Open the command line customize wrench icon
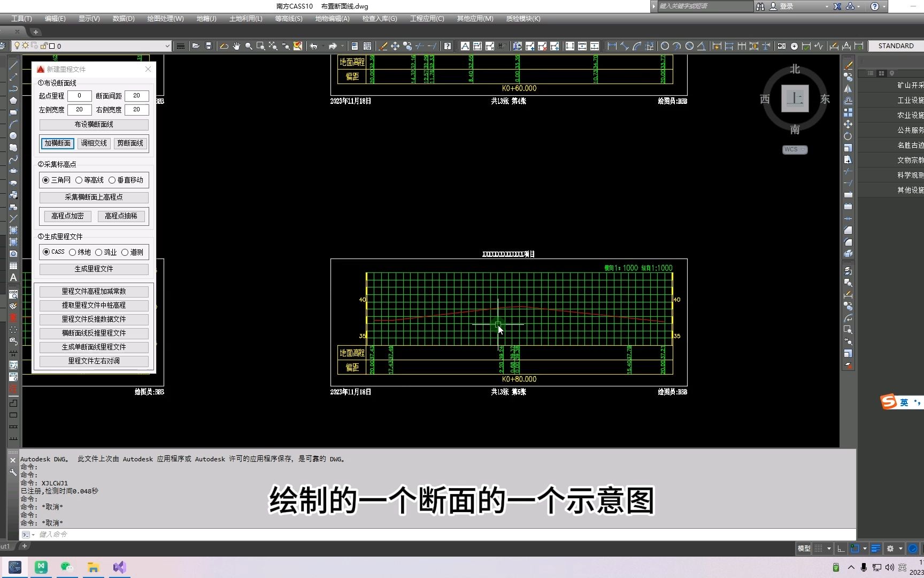The image size is (924, 578). click(13, 472)
